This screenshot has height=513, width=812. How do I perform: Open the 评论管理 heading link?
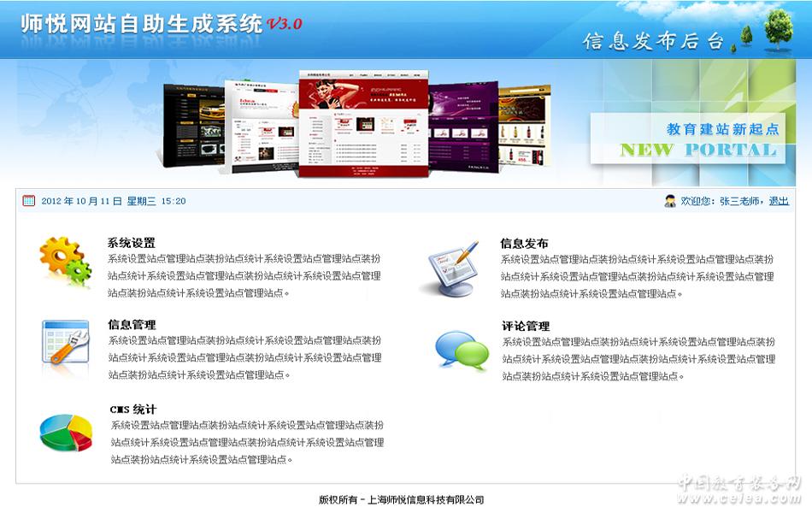tap(525, 327)
